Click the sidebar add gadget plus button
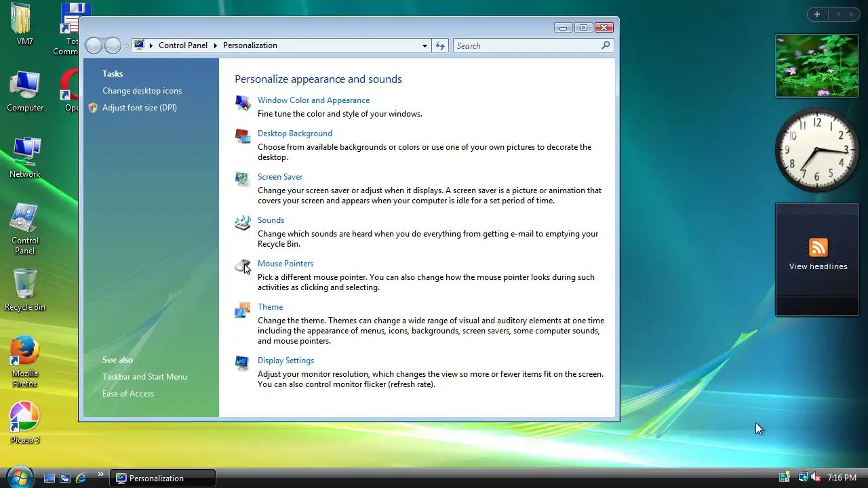Screen dimensions: 868x488 pos(817,14)
